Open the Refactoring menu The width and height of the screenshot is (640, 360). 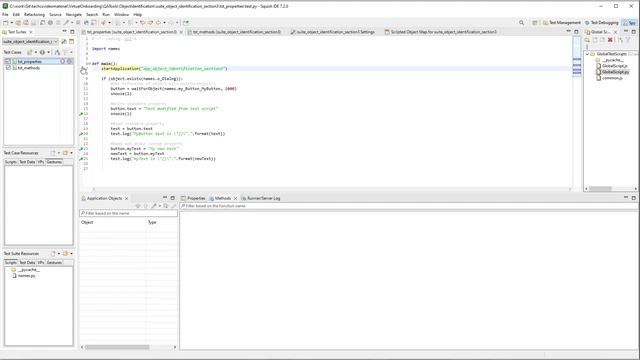34,14
